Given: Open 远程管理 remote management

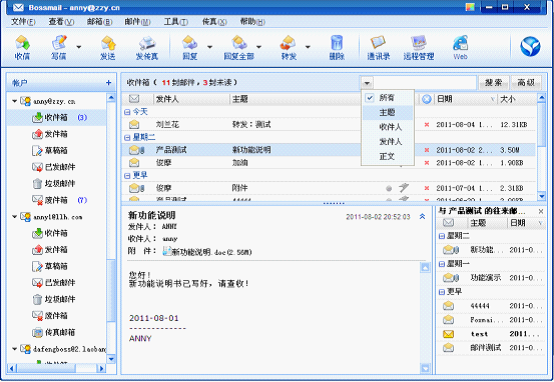Looking at the screenshot, I should [x=419, y=48].
